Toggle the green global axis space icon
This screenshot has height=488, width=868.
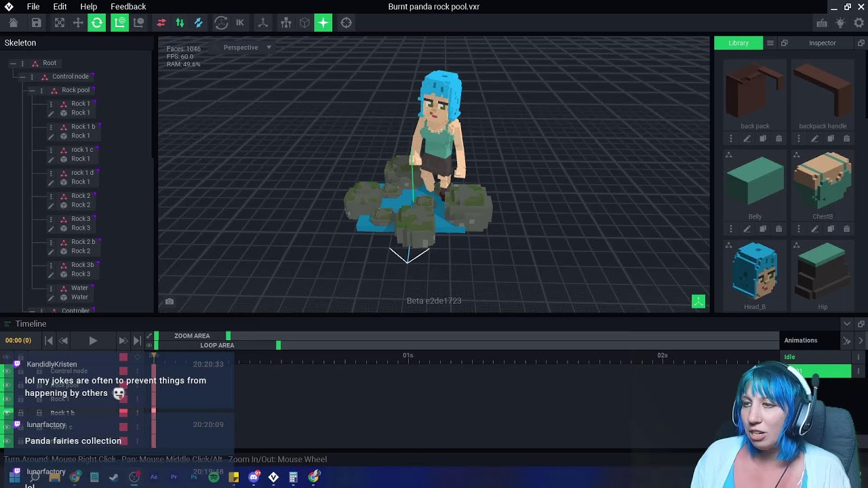point(119,23)
